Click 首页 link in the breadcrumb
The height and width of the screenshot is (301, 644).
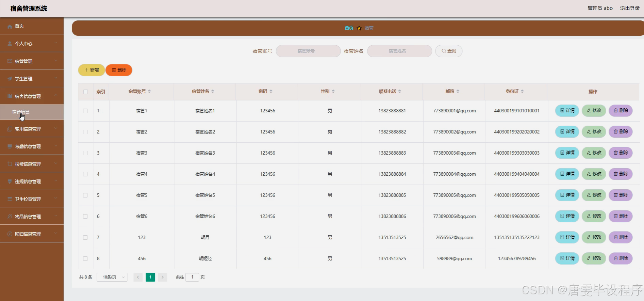click(x=349, y=28)
